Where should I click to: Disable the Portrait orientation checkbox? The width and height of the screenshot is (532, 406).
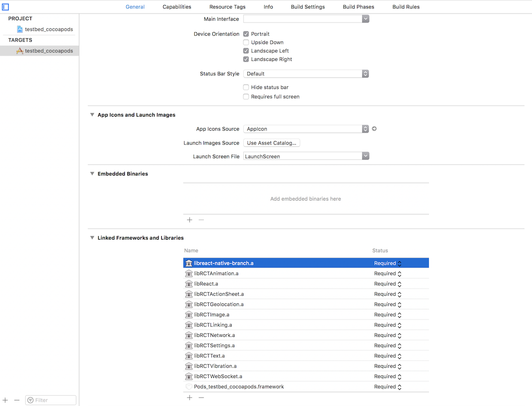coord(246,34)
